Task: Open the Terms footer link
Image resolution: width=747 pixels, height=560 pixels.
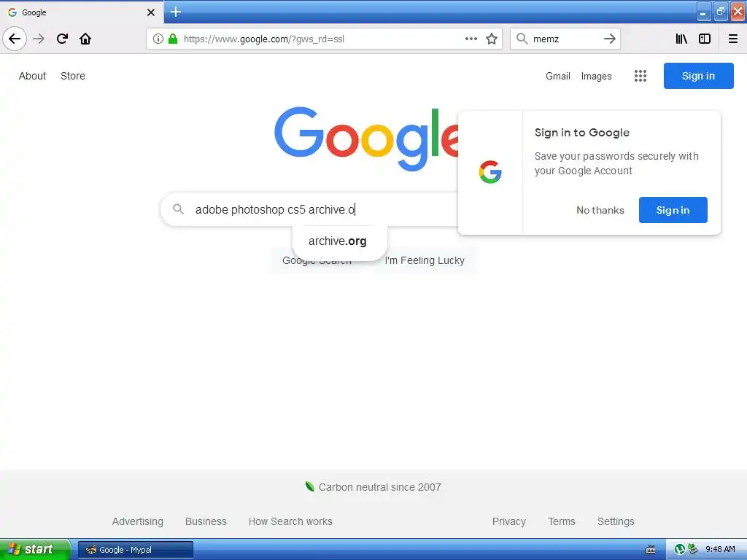Action: (562, 521)
